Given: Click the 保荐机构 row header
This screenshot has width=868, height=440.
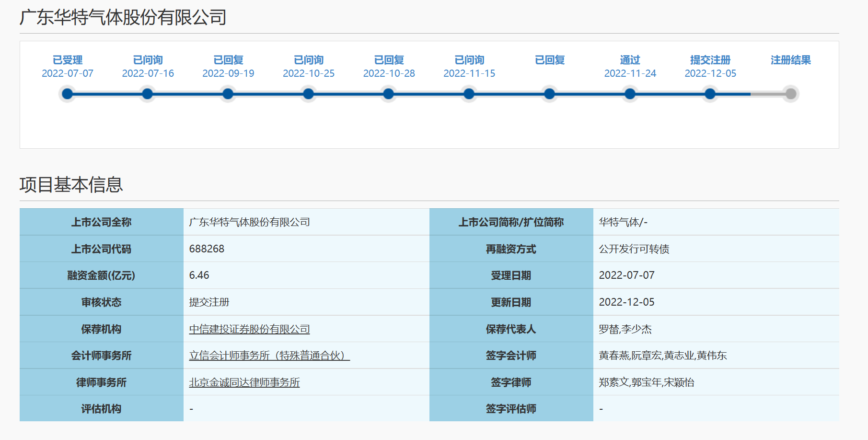Looking at the screenshot, I should tap(102, 329).
